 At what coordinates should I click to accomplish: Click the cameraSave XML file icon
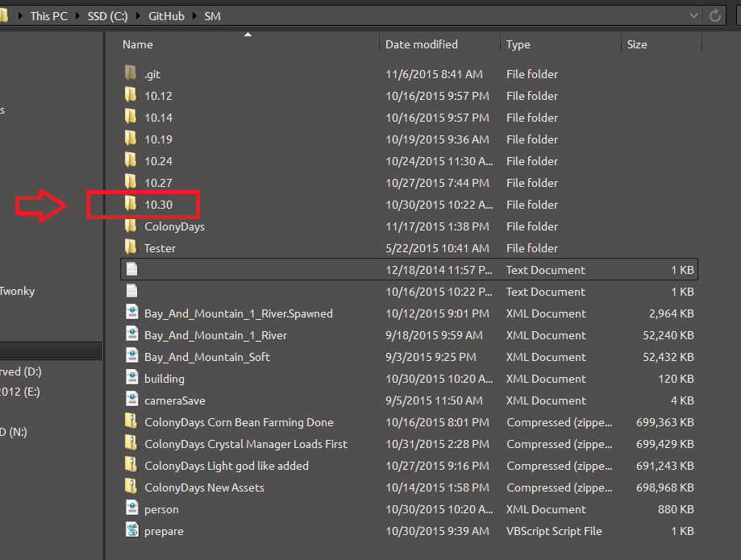132,399
